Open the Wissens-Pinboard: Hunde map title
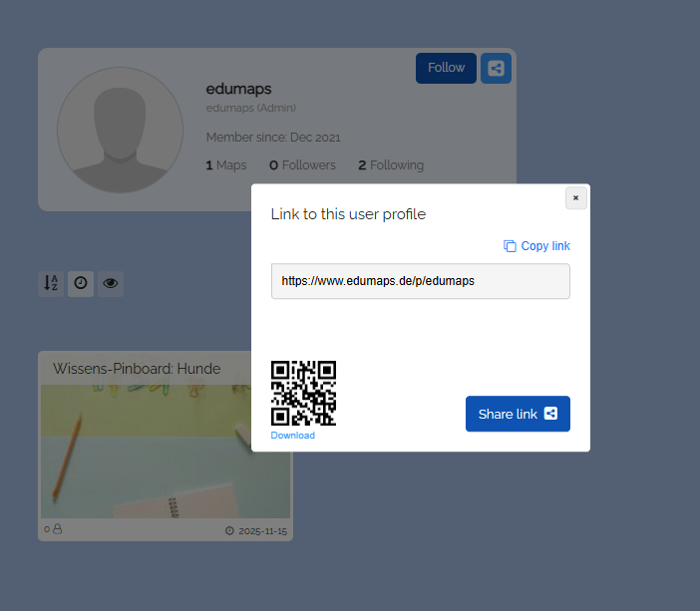This screenshot has width=700, height=611. tap(137, 369)
